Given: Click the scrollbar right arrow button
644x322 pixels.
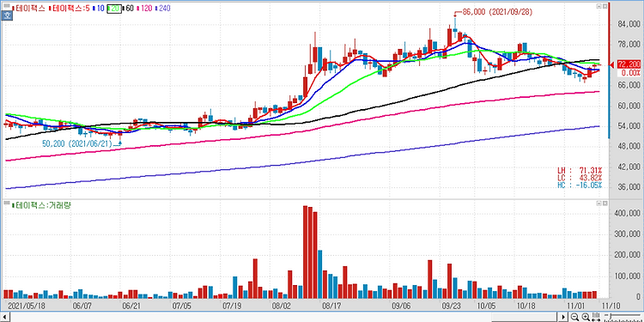Looking at the screenshot, I should [x=563, y=317].
